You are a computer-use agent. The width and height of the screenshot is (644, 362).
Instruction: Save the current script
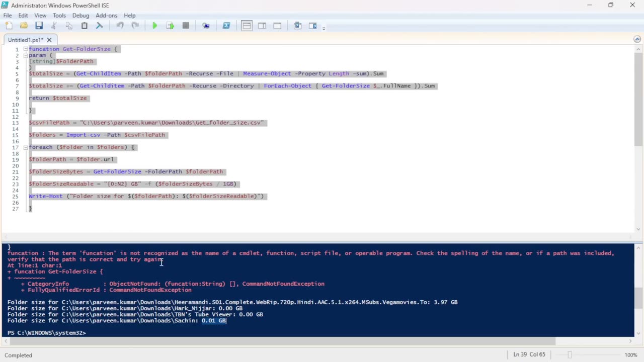(x=39, y=26)
